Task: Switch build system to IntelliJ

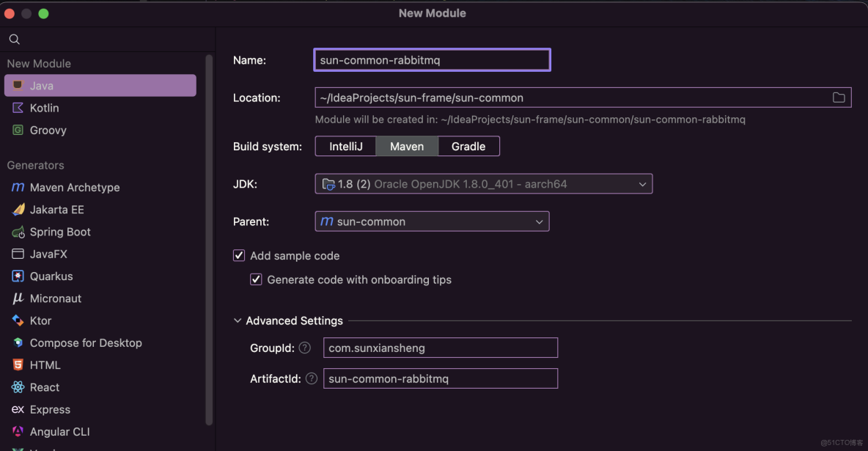Action: [345, 146]
